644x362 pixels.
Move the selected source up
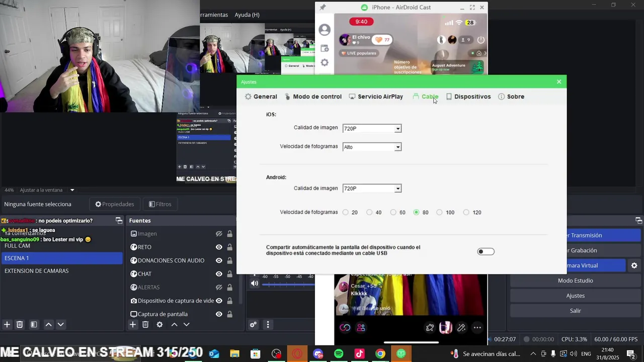[174, 325]
